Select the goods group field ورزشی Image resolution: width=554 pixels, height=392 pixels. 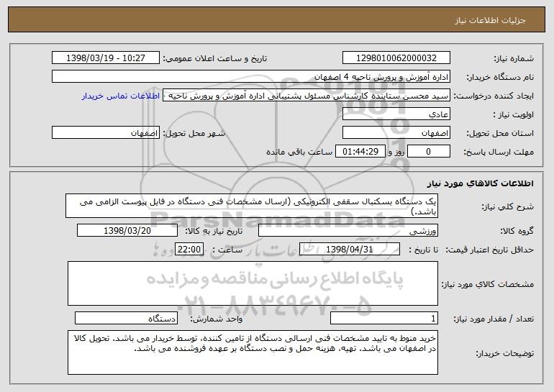tap(348, 231)
